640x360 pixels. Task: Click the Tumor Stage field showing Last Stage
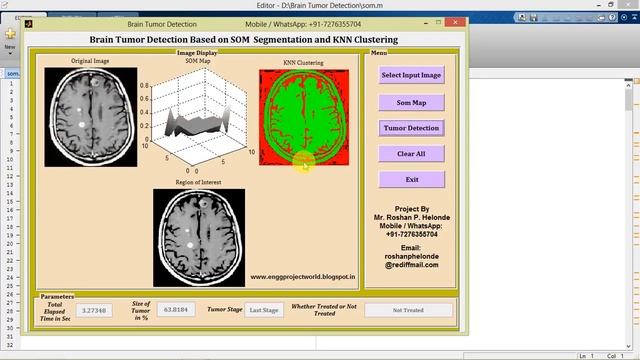264,310
